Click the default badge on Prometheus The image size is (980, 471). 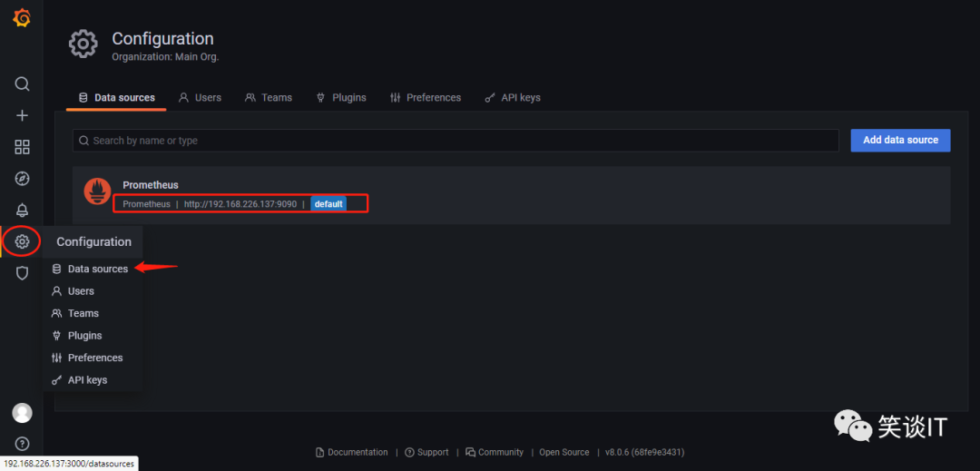tap(328, 204)
